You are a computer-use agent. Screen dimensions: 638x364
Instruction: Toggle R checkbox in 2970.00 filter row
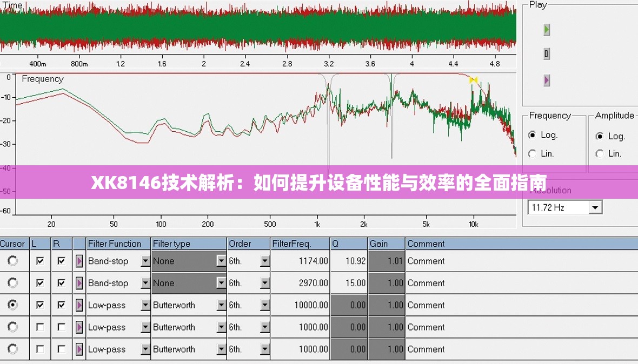click(62, 283)
